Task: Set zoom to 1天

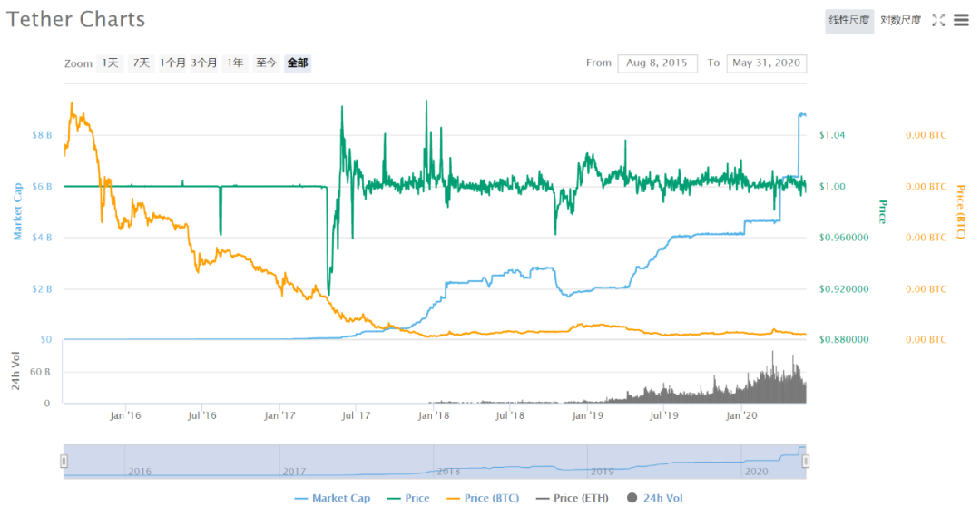Action: pos(110,63)
